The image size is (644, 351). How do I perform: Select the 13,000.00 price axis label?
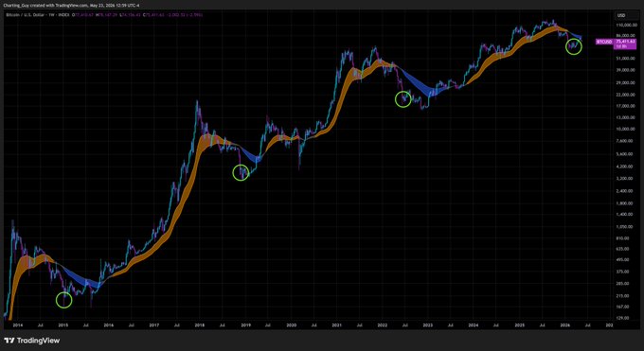tap(625, 117)
